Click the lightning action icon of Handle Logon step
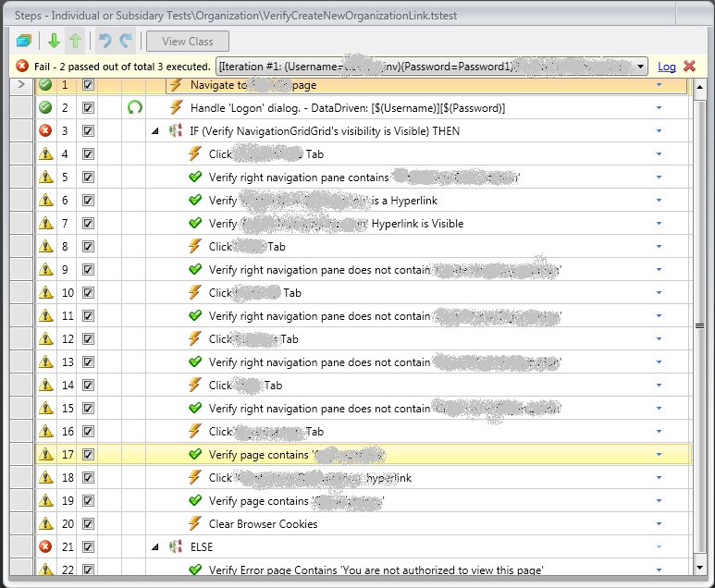This screenshot has width=715, height=588. (x=176, y=107)
